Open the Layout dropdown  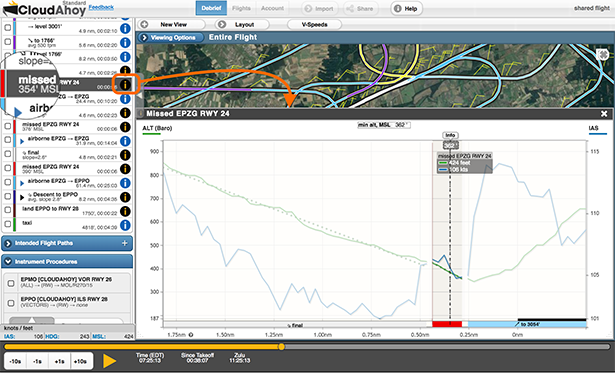(242, 24)
